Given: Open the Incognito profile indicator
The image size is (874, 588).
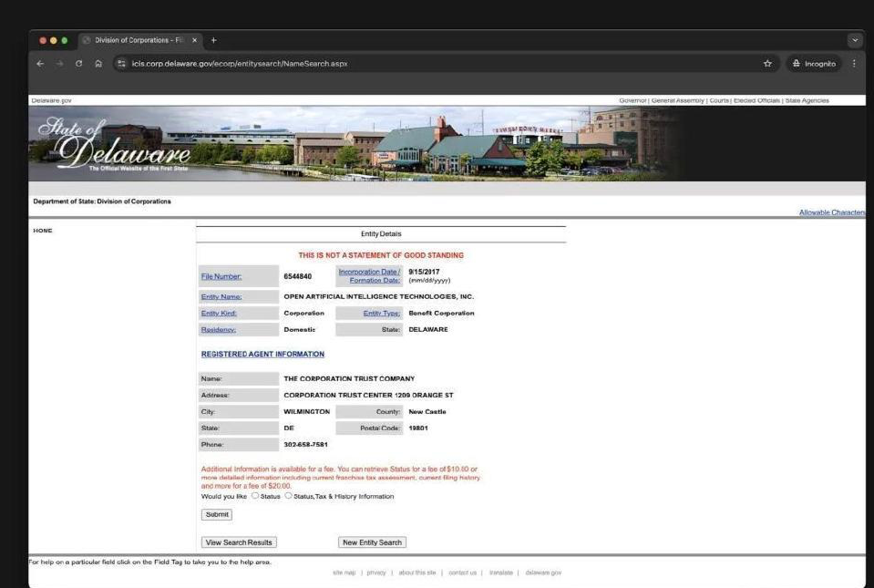Looking at the screenshot, I should (x=814, y=64).
